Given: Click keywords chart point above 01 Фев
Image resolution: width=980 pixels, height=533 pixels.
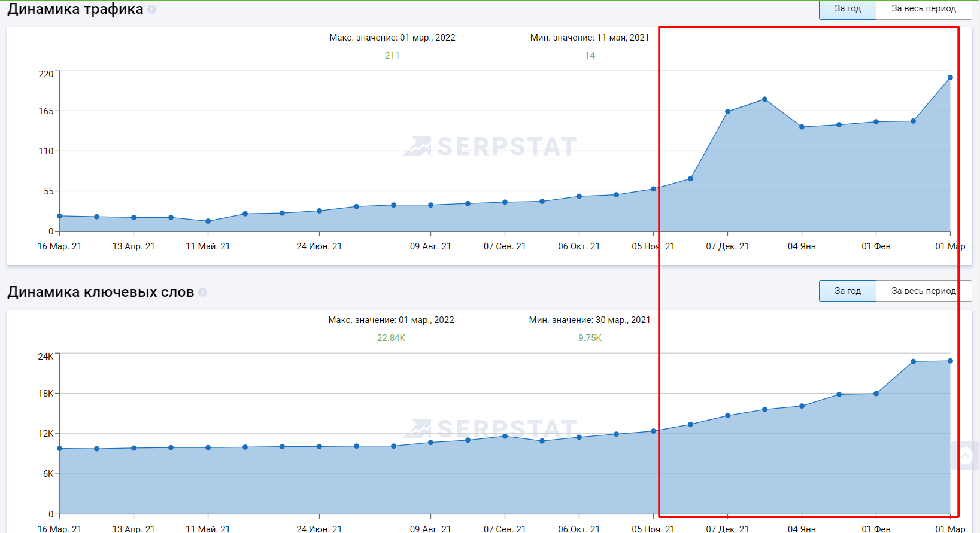Looking at the screenshot, I should pyautogui.click(x=876, y=394).
